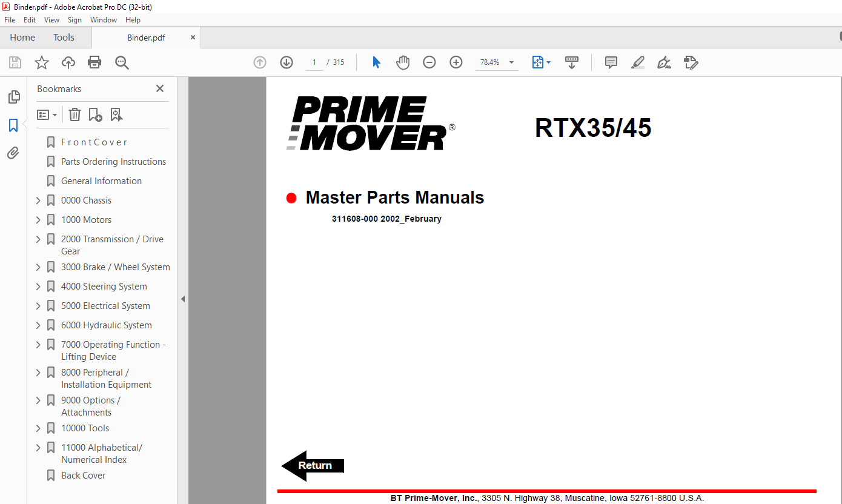Click the Save file icon
842x504 pixels.
15,62
